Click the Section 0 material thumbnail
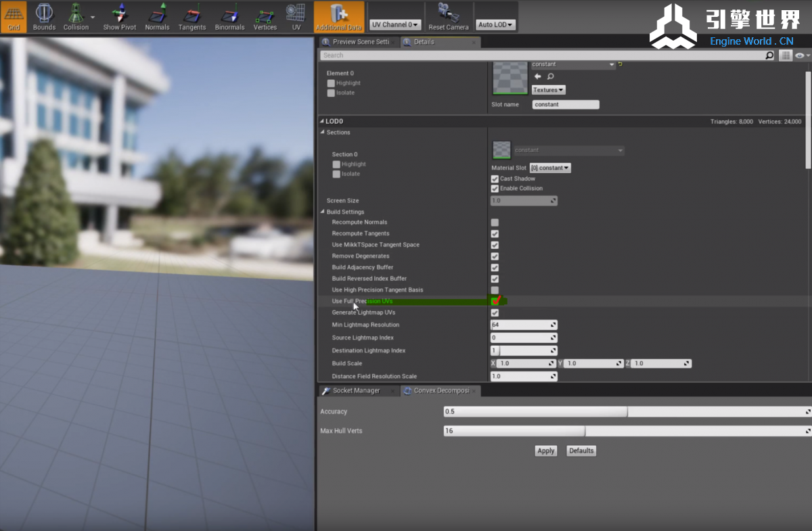This screenshot has height=531, width=812. [x=501, y=150]
